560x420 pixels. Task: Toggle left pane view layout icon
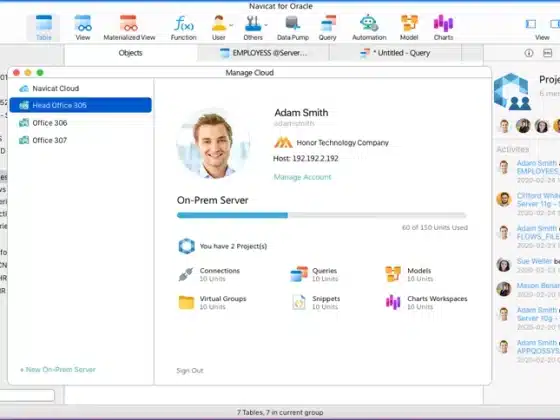pos(531,24)
